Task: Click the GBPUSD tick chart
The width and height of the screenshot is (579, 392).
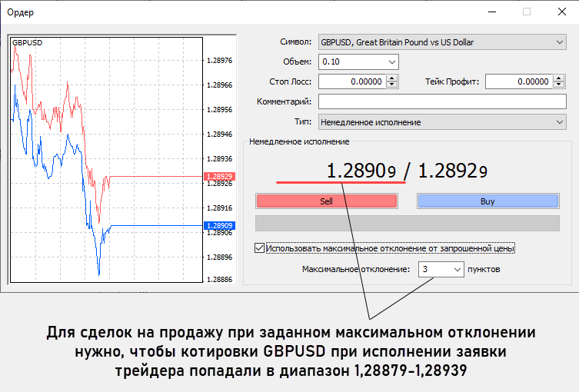Action: click(x=104, y=154)
